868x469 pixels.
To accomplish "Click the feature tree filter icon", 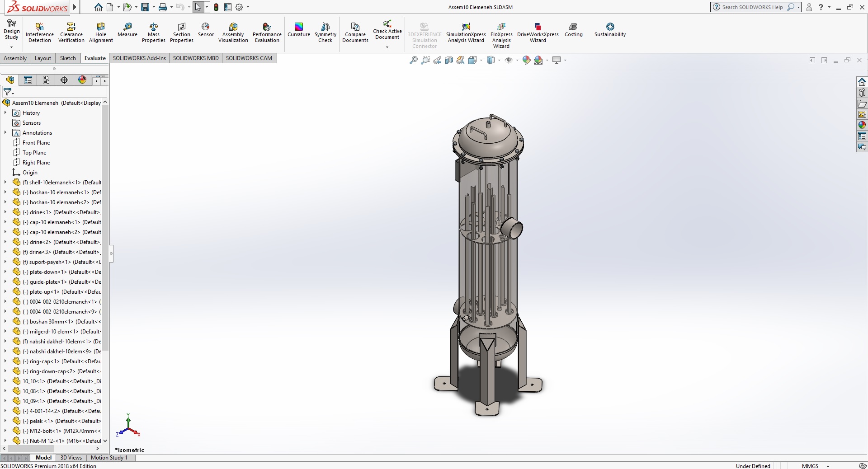I will click(8, 92).
